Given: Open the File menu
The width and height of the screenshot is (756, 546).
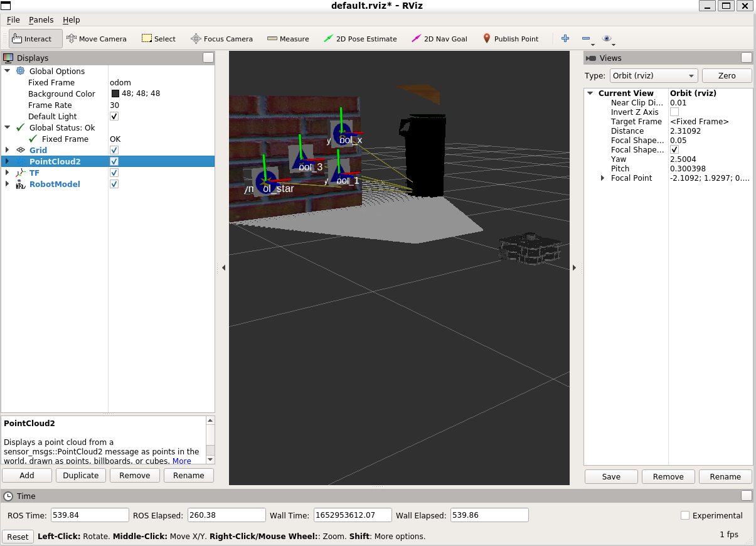Looking at the screenshot, I should pos(13,19).
